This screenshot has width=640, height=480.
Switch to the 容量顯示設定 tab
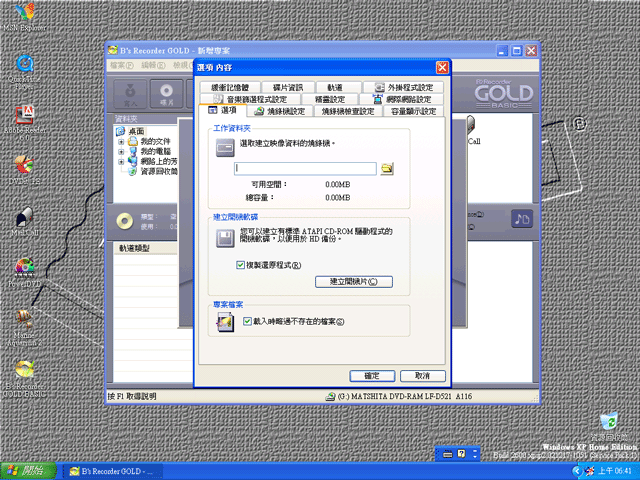(413, 111)
